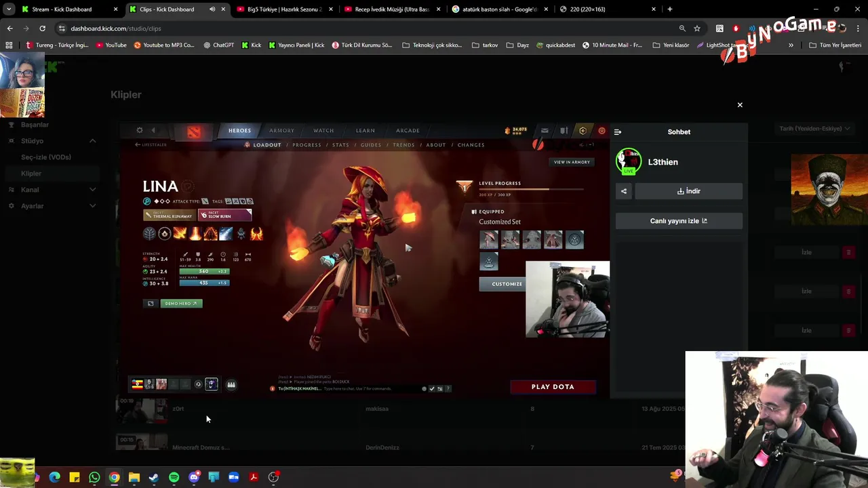
Task: Open the ChatGPT bookmark
Action: pos(218,45)
